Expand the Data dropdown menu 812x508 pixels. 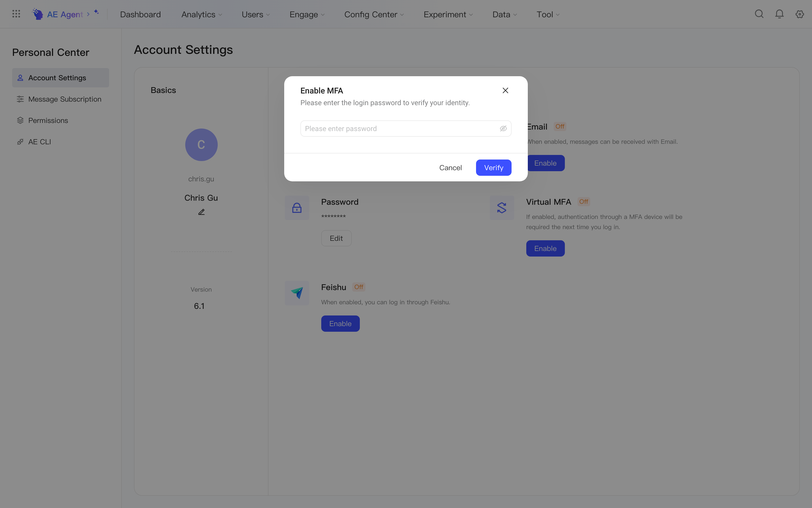click(505, 14)
